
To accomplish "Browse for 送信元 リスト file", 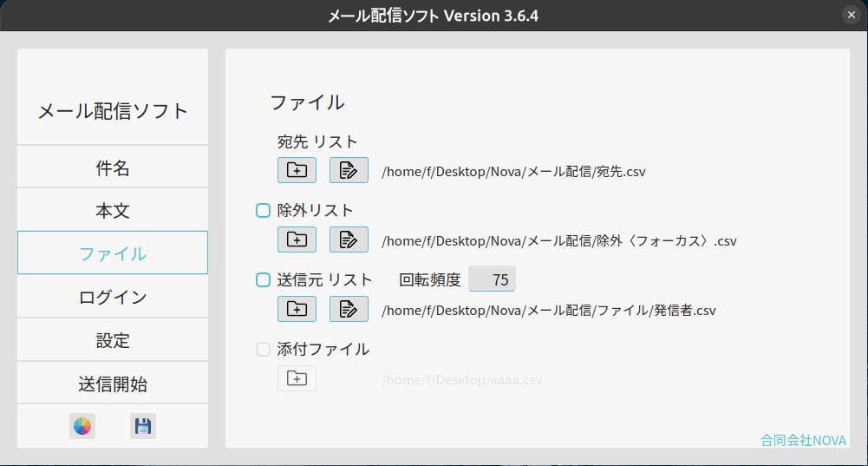I will [x=297, y=309].
